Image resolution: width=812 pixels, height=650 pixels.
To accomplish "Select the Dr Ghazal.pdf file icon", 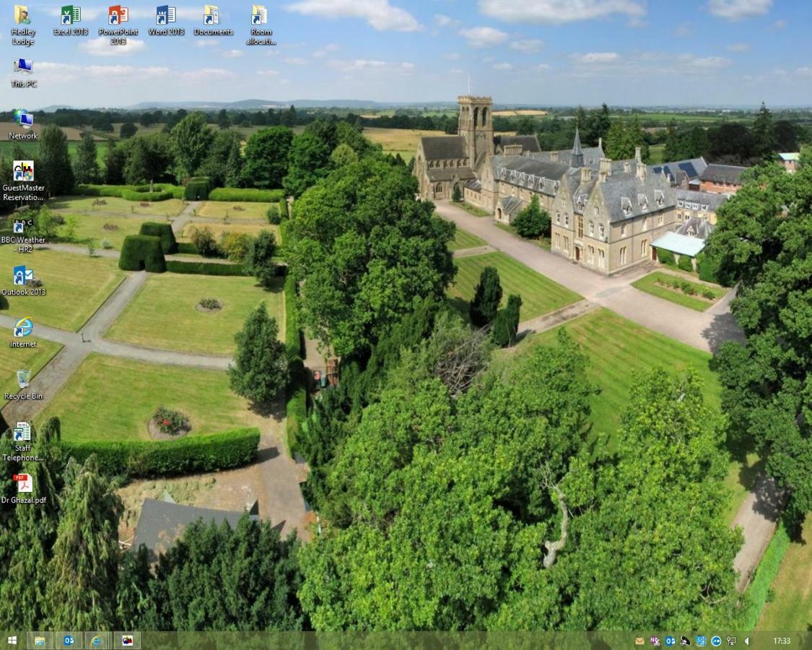I will pos(23,489).
